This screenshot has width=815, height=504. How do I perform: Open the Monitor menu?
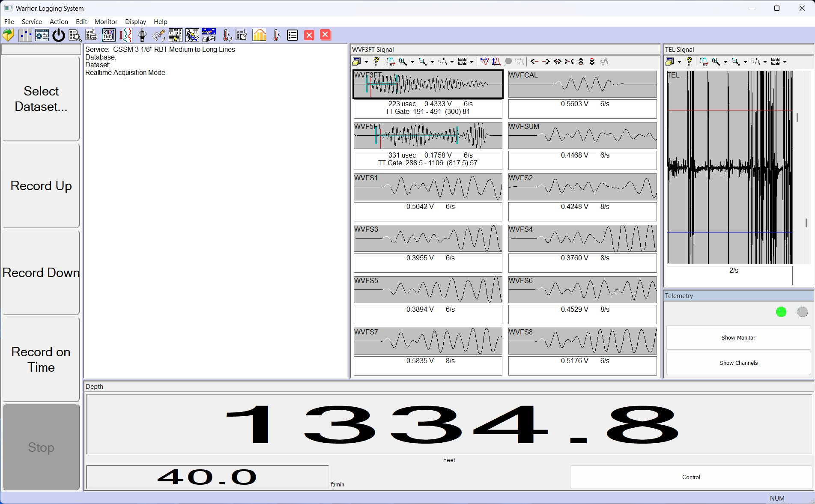(x=106, y=22)
